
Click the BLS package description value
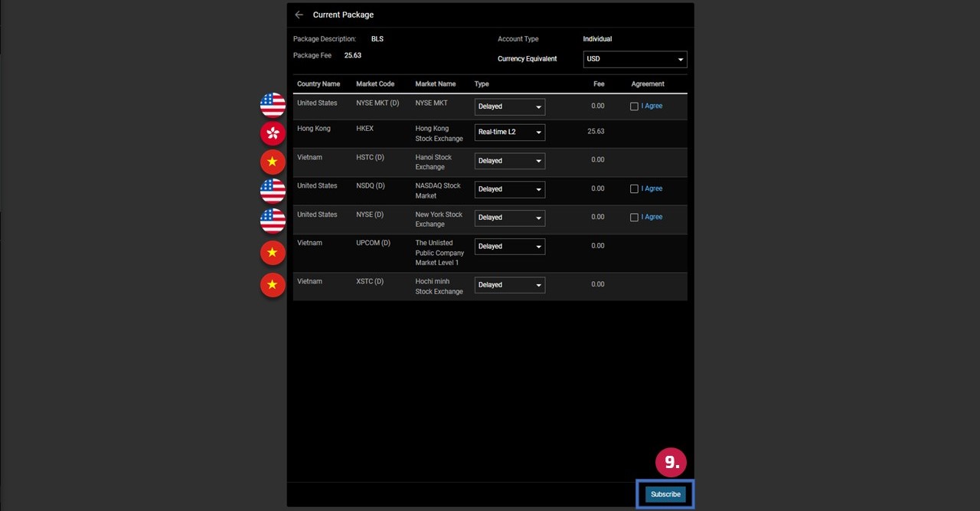pos(377,39)
